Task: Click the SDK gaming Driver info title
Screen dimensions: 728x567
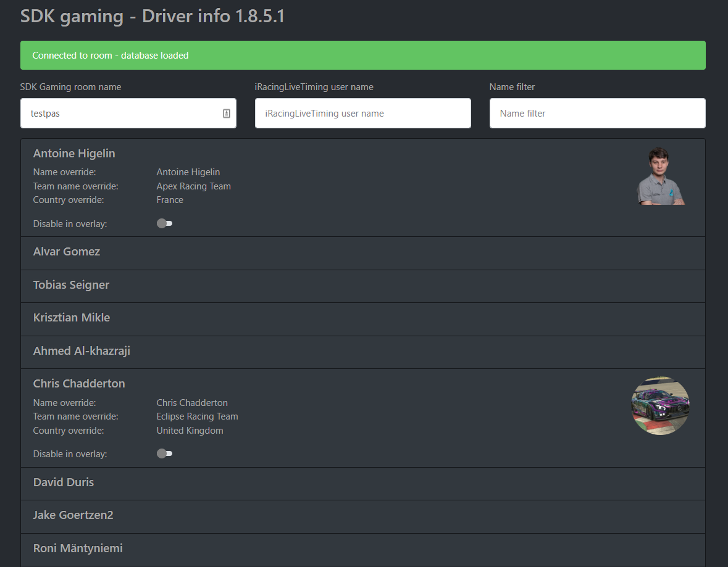Action: [153, 16]
